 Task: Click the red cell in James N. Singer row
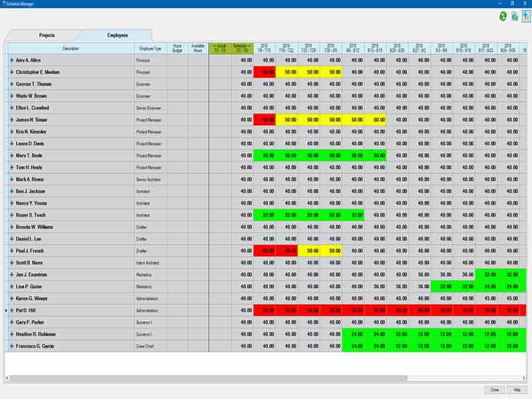tap(265, 120)
